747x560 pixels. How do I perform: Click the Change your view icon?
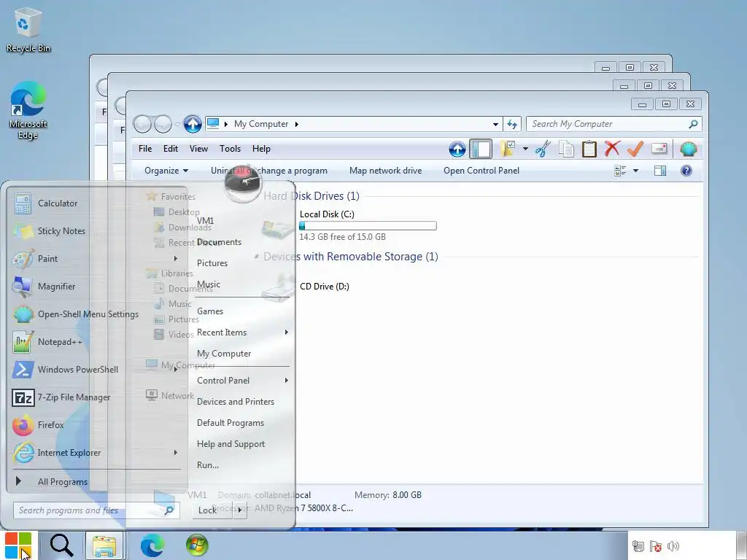pos(620,171)
